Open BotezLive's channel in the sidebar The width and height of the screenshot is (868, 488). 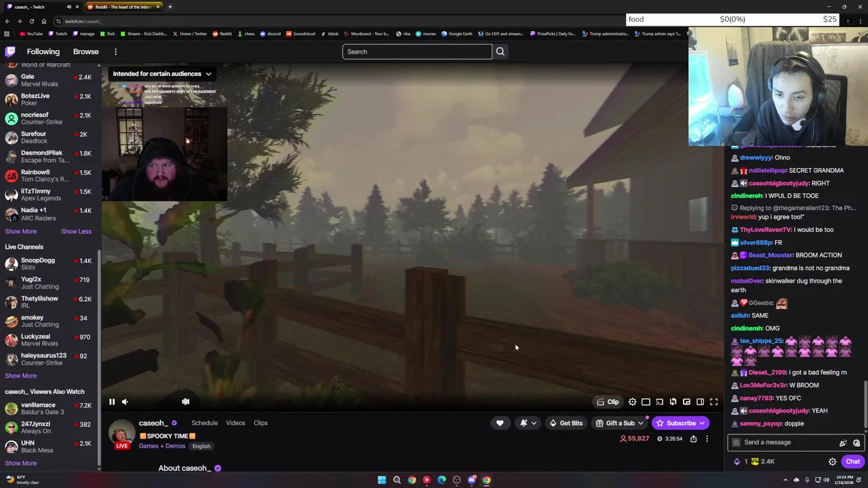48,100
